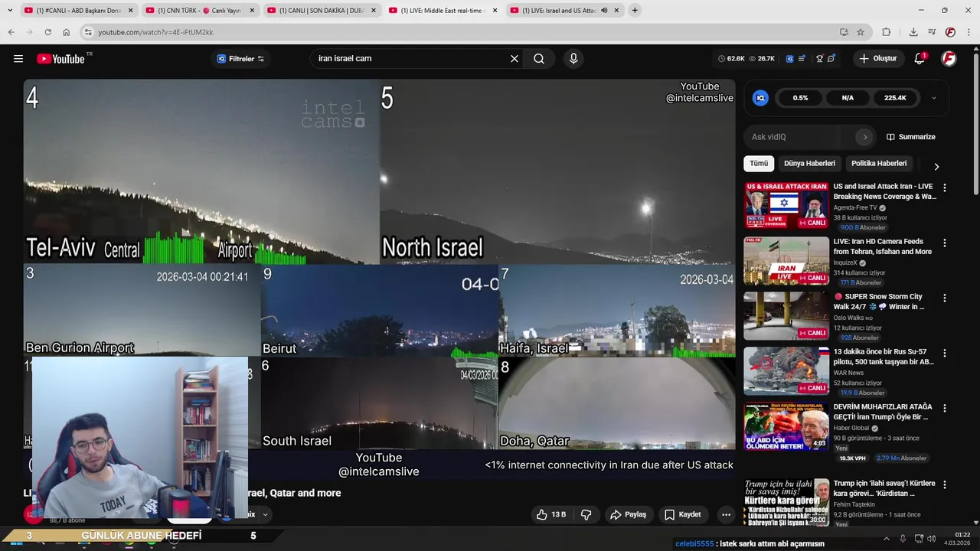Open the Haber Global Trump thumbnail
The height and width of the screenshot is (551, 980).
pyautogui.click(x=786, y=425)
